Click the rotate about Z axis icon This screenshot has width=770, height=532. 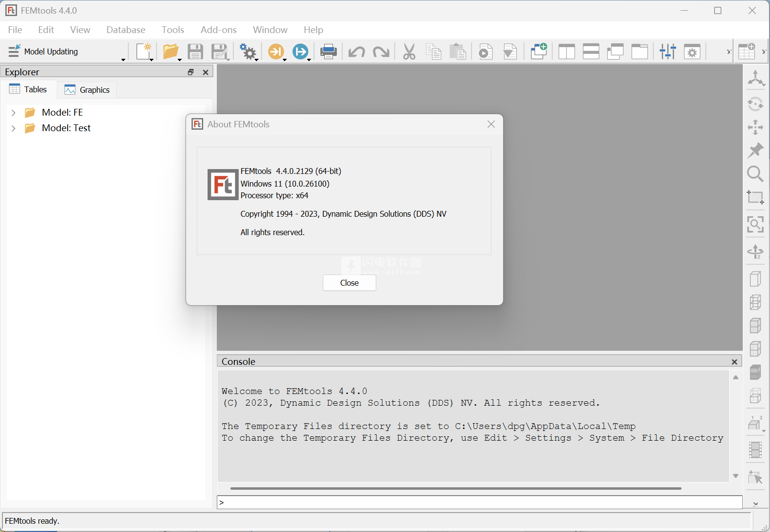(x=755, y=252)
